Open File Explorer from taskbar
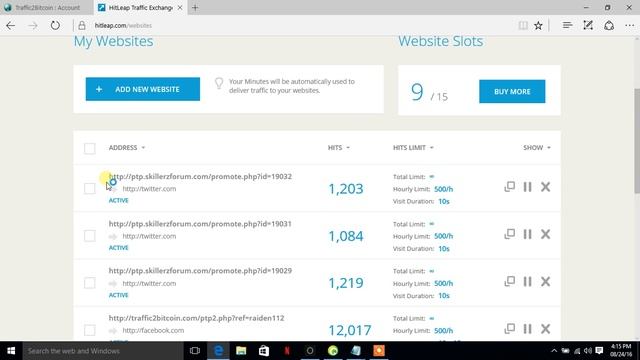This screenshot has width=640, height=360. tap(241, 351)
